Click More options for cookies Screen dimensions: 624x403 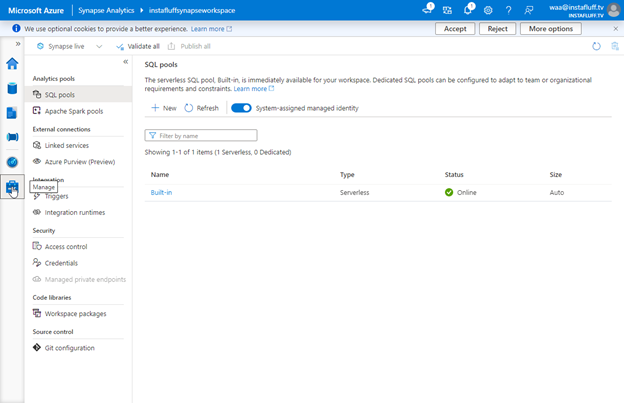pos(551,29)
